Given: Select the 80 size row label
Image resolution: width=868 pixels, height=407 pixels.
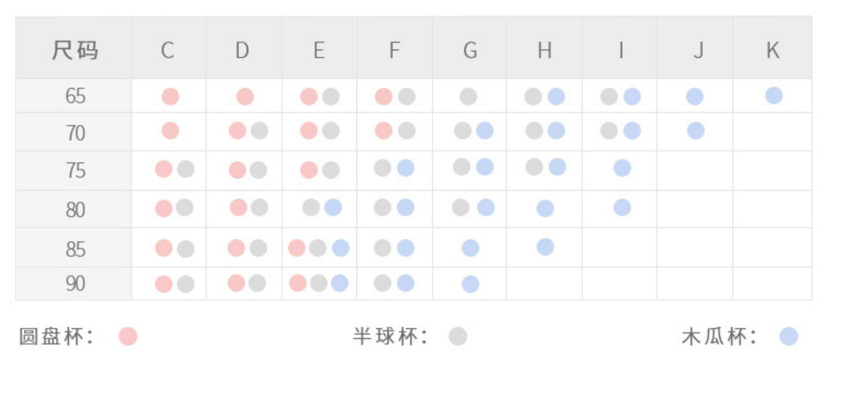Looking at the screenshot, I should pyautogui.click(x=75, y=209).
